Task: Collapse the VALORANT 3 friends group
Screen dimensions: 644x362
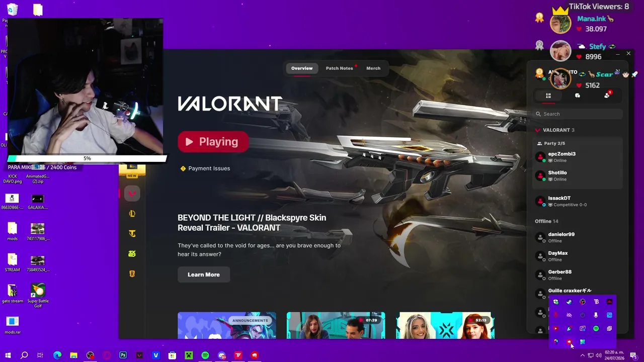Action: click(555, 130)
